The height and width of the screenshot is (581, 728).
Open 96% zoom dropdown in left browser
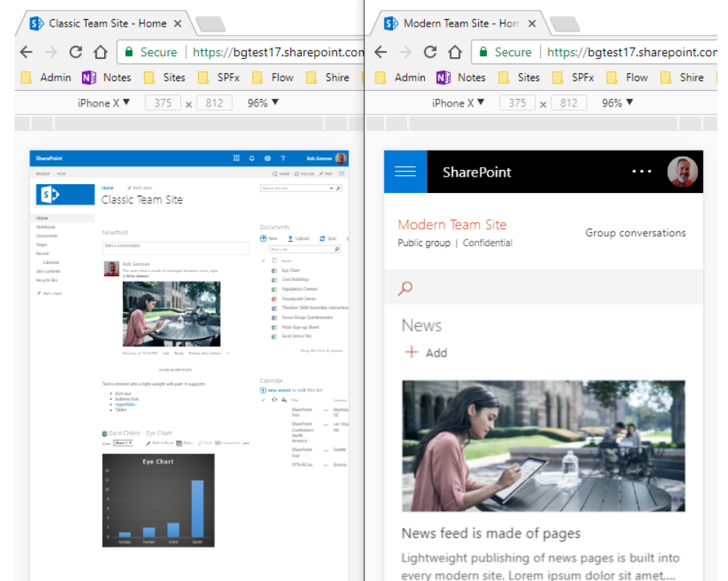click(263, 103)
